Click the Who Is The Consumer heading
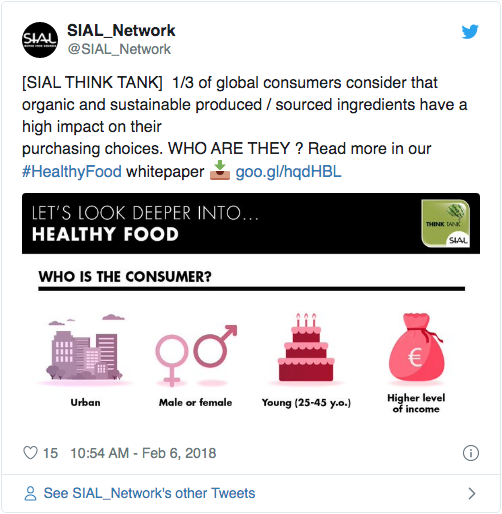502x514 pixels. click(125, 277)
